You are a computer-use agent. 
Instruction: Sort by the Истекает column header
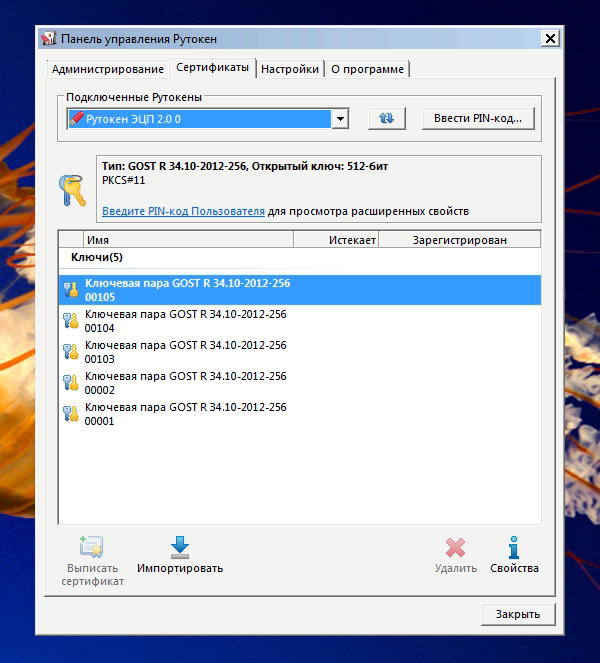tap(336, 240)
